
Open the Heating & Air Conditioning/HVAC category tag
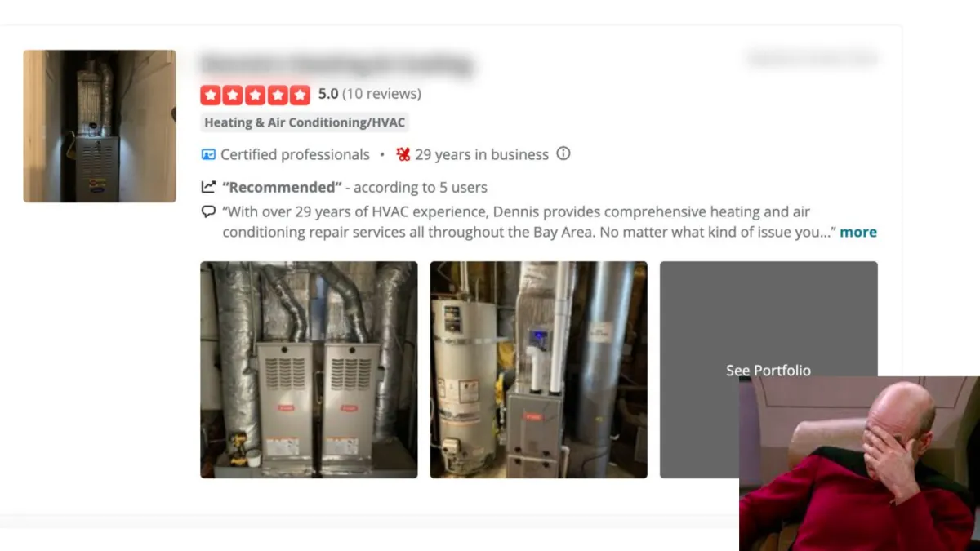coord(305,122)
